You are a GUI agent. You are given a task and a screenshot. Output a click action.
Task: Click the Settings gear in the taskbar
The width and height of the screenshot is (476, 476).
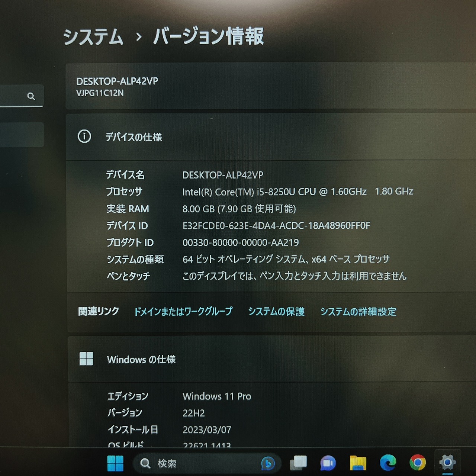(447, 463)
